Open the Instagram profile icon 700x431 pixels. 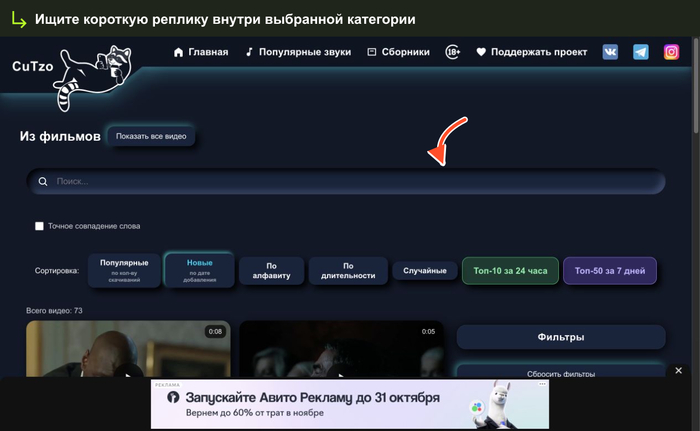(671, 52)
